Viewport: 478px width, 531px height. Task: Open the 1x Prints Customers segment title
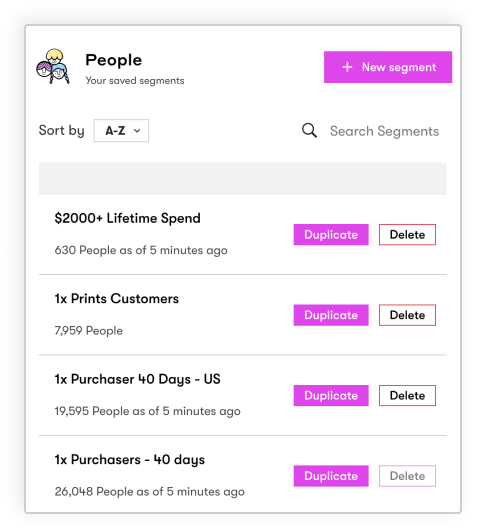point(117,299)
